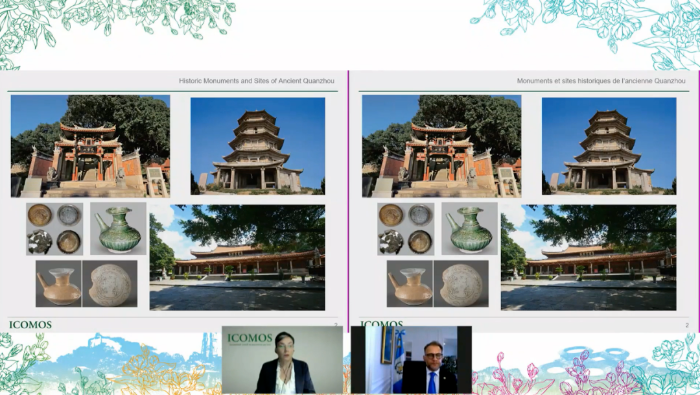Click the temple gate photo on the French slide
Screen dimensions: 700x395
coord(442,146)
